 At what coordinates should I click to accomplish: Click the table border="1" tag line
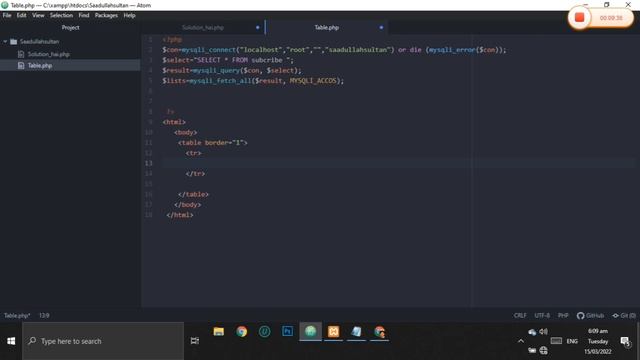click(x=213, y=143)
